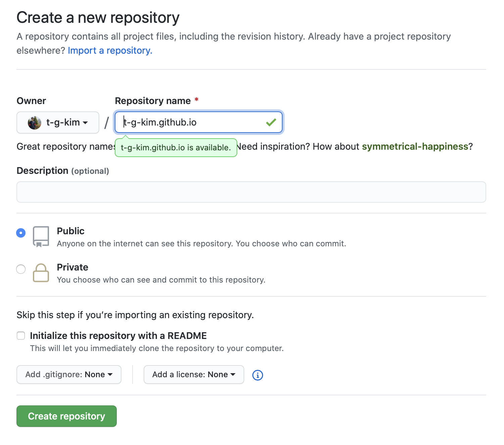Click the 'Create a new repository' heading
Screen dimensions: 504x445
click(x=98, y=17)
